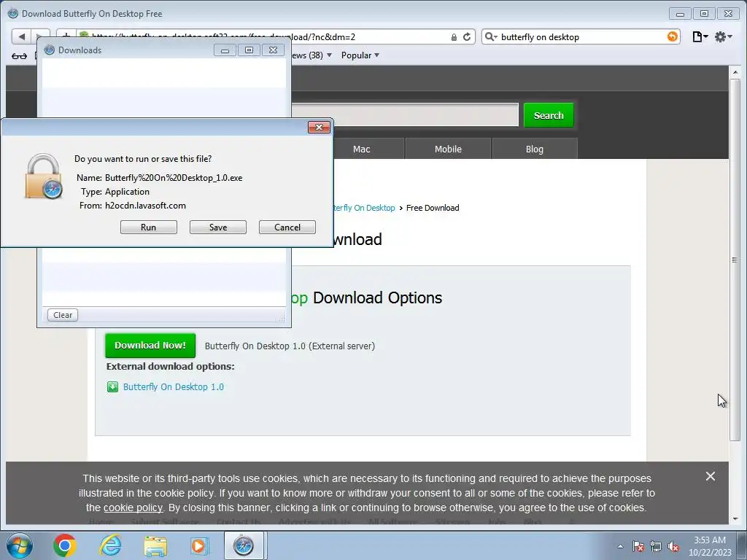Click the padlock Safari icon in dialog

pos(43,176)
